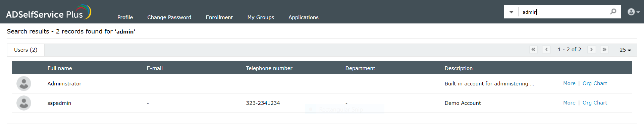Click the search magnifier icon
The height and width of the screenshot is (139, 644).
click(x=613, y=12)
